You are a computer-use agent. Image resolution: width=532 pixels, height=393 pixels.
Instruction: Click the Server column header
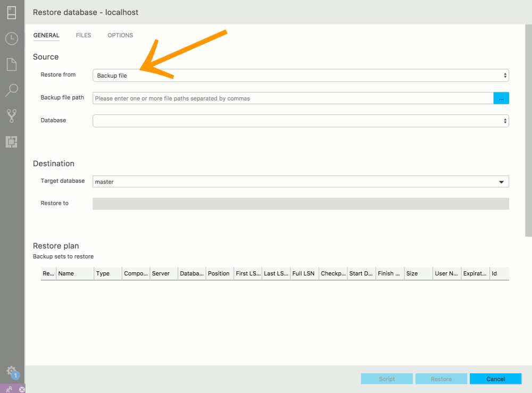pos(164,273)
